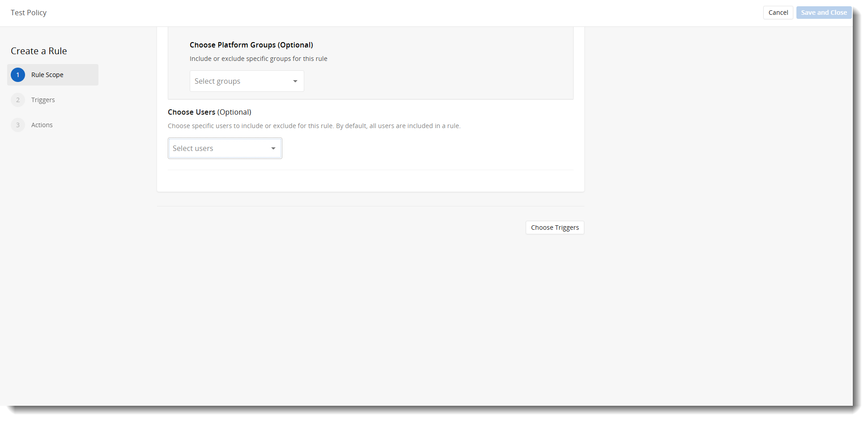Click the 'Include or exclude specific groups' description

point(258,59)
